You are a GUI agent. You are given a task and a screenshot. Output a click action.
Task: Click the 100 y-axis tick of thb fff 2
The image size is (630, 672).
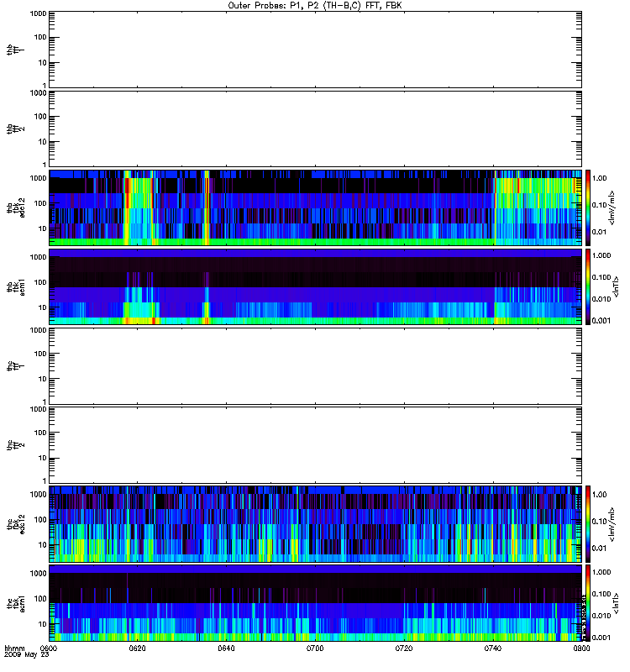tap(40, 117)
